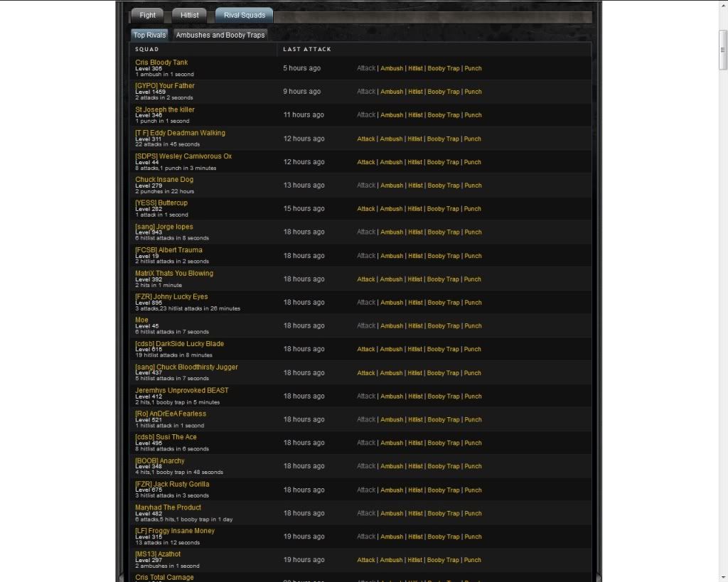The height and width of the screenshot is (582, 728).
Task: Open [YESS] Buttercup squad profile
Action: [161, 203]
